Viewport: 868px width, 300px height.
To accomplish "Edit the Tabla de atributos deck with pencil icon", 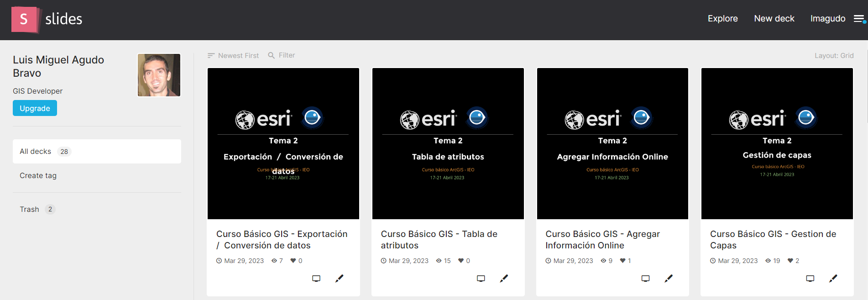I will tap(504, 279).
